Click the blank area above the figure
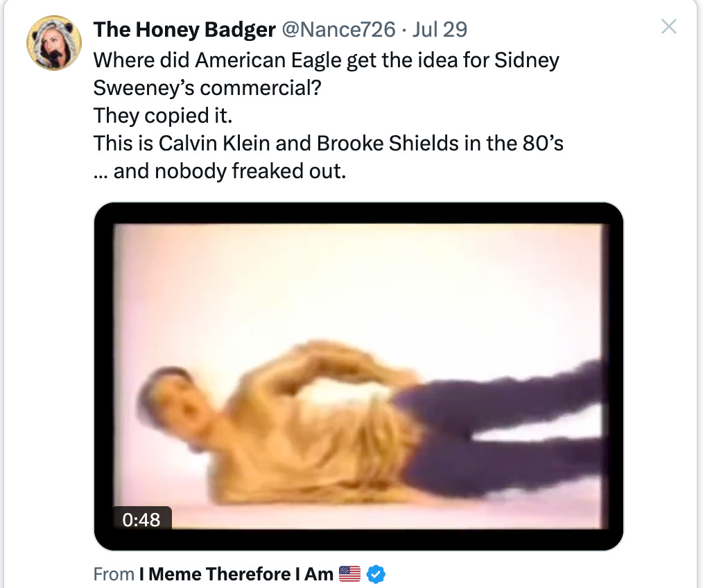The image size is (703, 588). coord(358,278)
